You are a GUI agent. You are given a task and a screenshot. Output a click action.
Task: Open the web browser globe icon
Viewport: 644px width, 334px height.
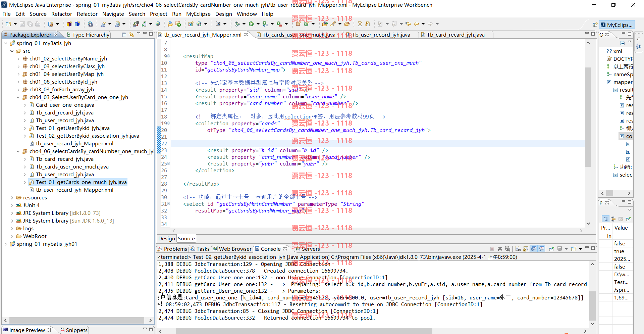click(x=158, y=24)
